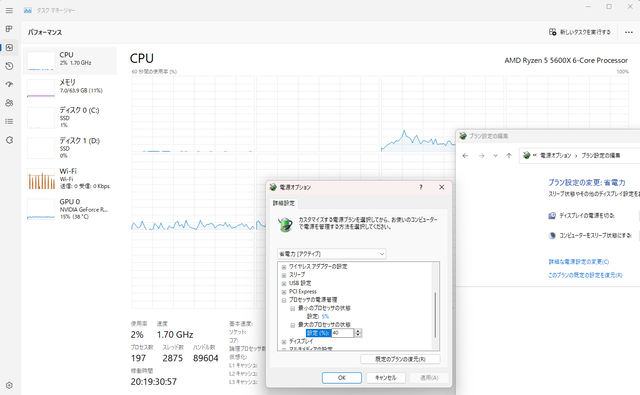Expand USB 設定 tree node
640x395 pixels.
[x=284, y=284]
